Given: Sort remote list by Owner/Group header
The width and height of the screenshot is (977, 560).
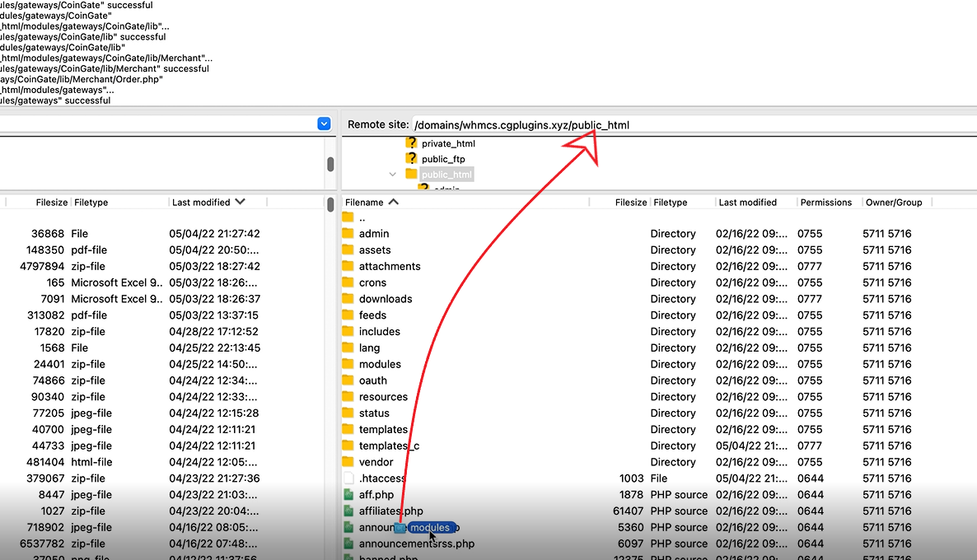Looking at the screenshot, I should pyautogui.click(x=894, y=203).
